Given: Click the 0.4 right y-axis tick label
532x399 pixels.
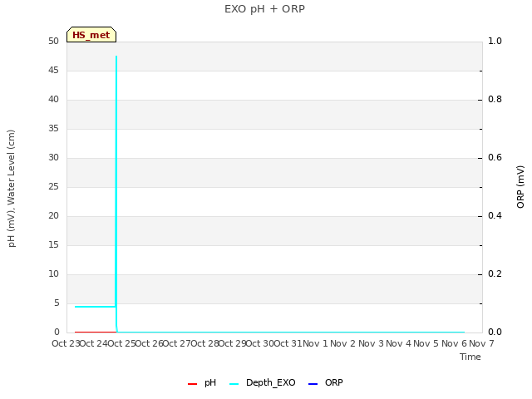Looking at the screenshot, I should click(495, 215).
